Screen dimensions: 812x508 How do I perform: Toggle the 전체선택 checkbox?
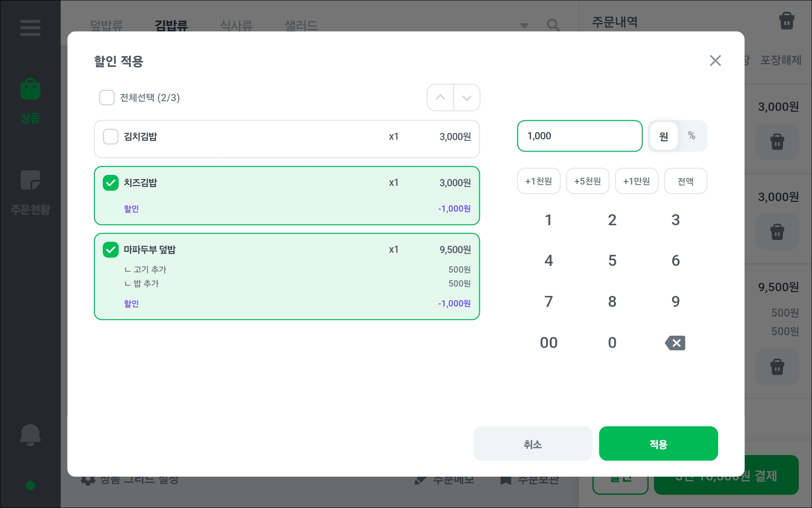[x=107, y=98]
